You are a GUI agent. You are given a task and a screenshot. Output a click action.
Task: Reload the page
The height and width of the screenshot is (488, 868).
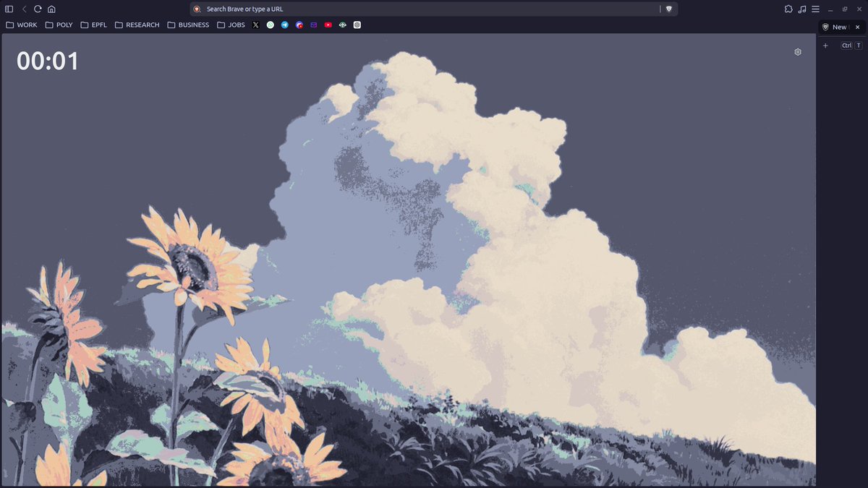(38, 9)
